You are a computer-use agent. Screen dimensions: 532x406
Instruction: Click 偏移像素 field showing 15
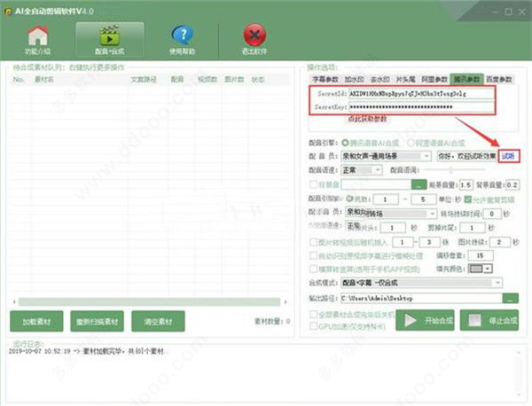[480, 255]
